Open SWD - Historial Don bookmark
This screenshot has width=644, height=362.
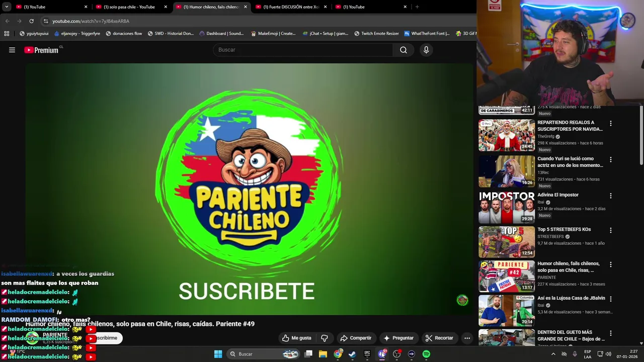[171, 34]
